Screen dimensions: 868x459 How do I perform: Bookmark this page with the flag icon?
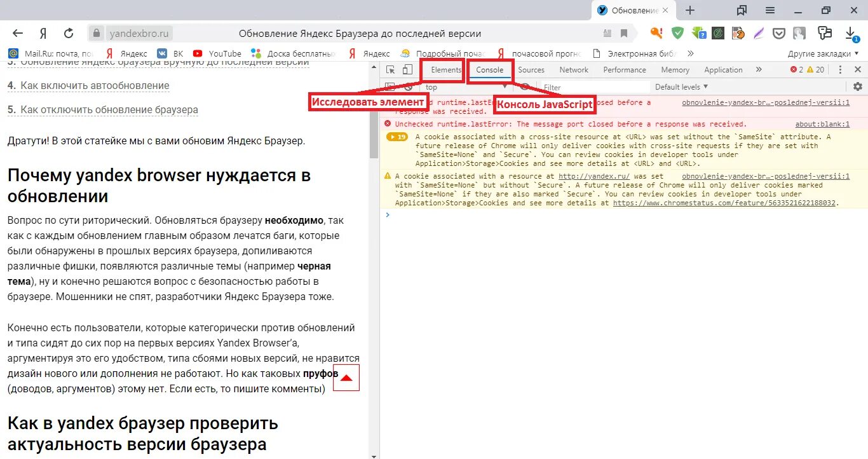point(624,33)
